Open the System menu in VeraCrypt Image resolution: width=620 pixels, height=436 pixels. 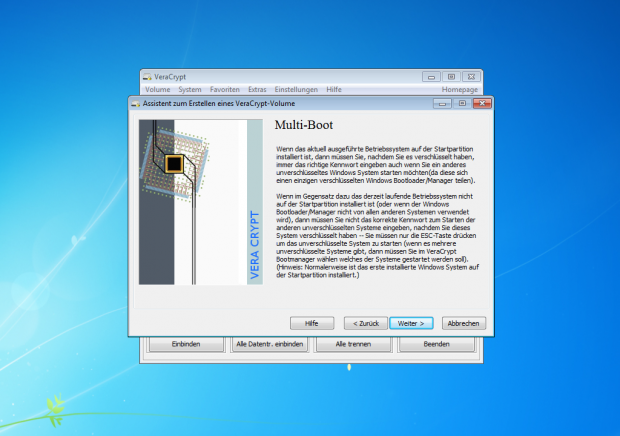[190, 89]
